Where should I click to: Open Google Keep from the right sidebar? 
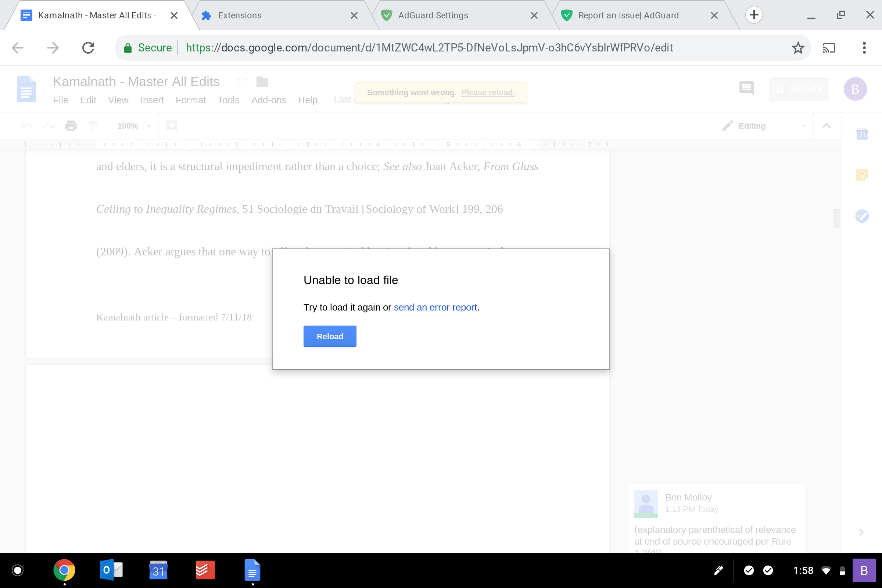(862, 173)
